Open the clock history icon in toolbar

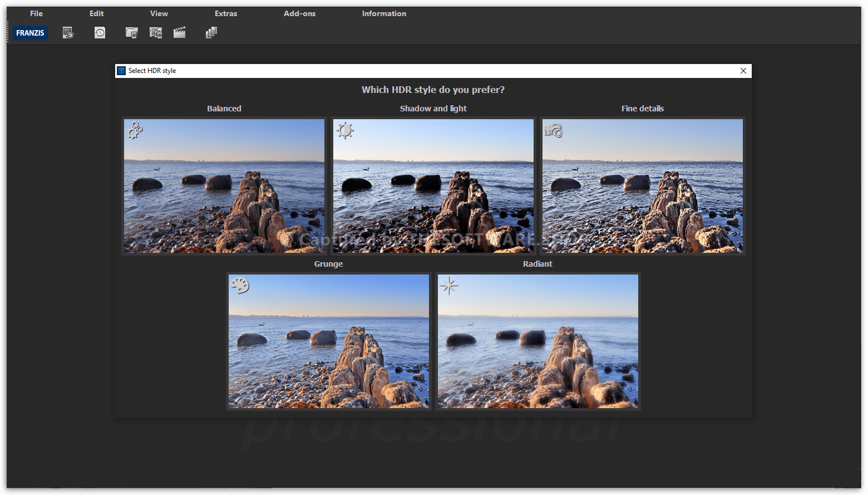(x=100, y=33)
